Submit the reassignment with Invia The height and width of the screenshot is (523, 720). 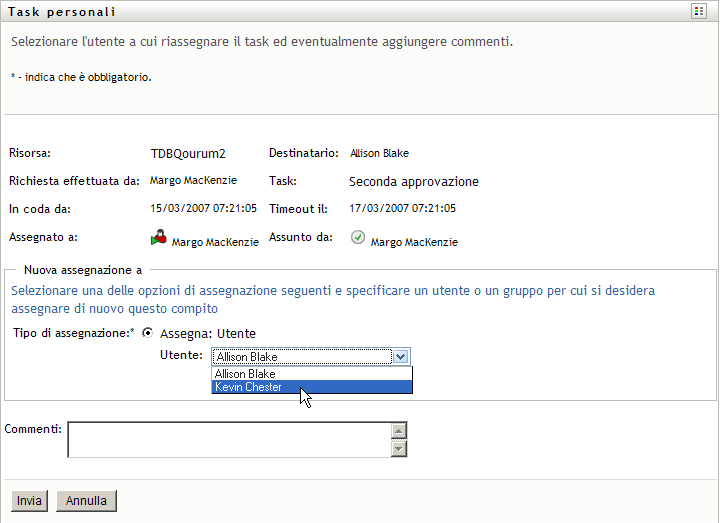coord(29,500)
